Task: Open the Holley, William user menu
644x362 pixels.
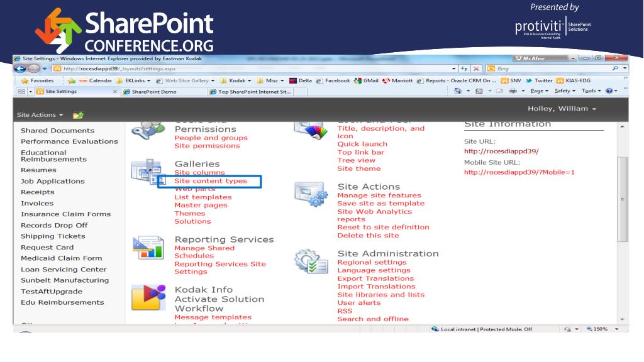Action: [562, 108]
